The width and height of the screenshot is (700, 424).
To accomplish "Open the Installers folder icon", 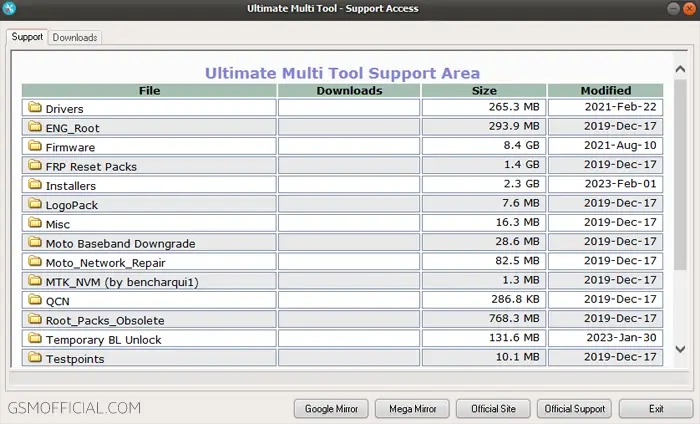I will (x=35, y=184).
